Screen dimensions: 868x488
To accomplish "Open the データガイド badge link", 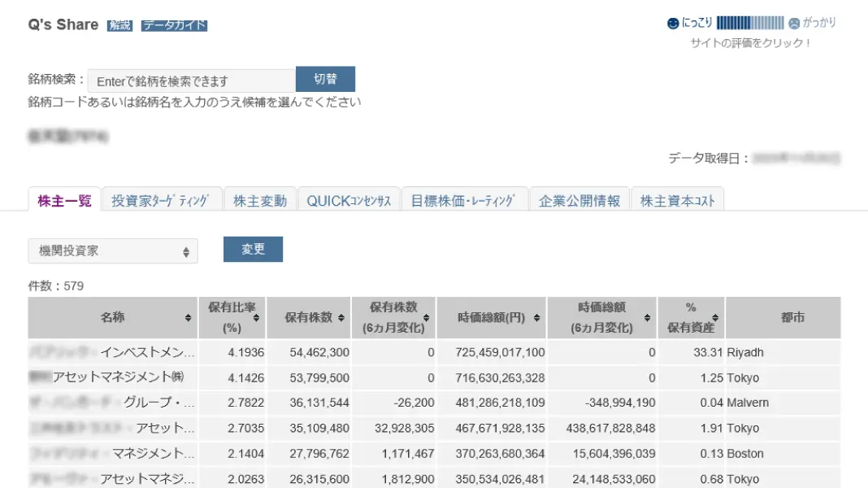I will coord(174,25).
